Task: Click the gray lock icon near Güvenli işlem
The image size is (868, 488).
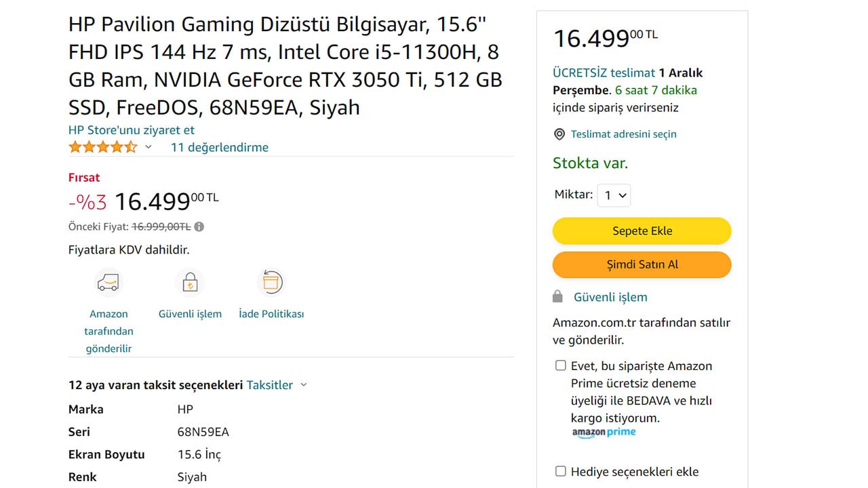Action: coord(558,297)
